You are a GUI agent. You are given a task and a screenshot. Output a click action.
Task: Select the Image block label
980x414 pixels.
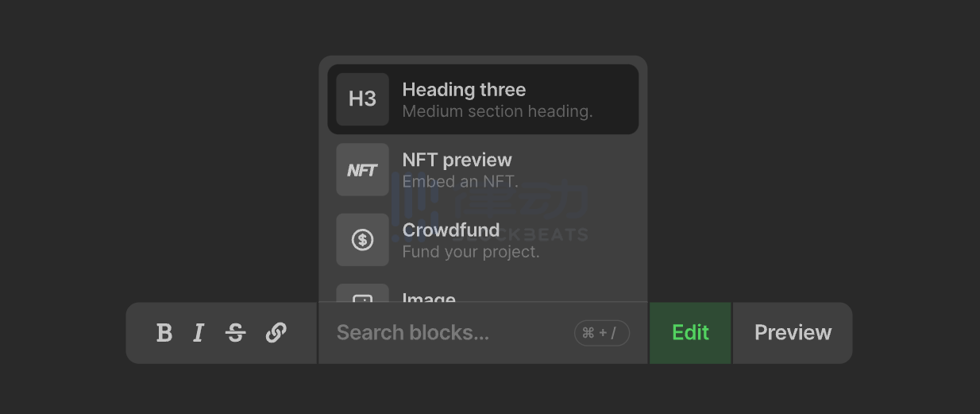click(429, 297)
